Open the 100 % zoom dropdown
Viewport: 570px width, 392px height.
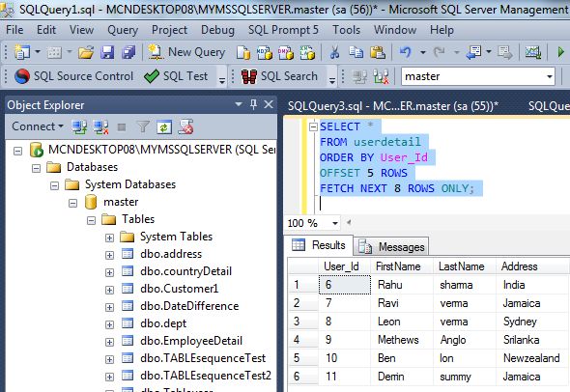[335, 223]
